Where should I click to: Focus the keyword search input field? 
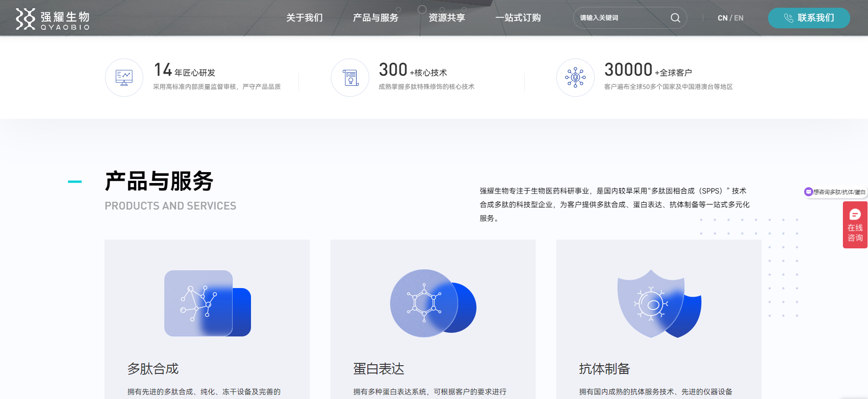click(x=621, y=18)
